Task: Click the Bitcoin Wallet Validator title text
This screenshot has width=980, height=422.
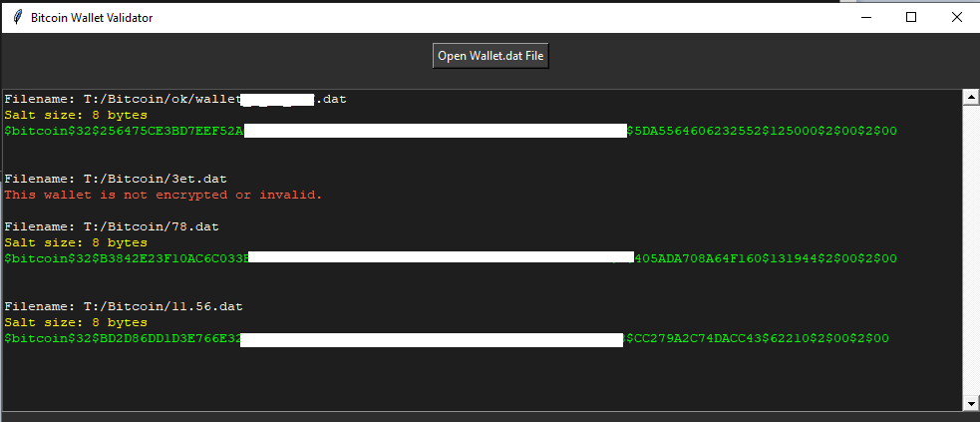Action: [x=92, y=18]
